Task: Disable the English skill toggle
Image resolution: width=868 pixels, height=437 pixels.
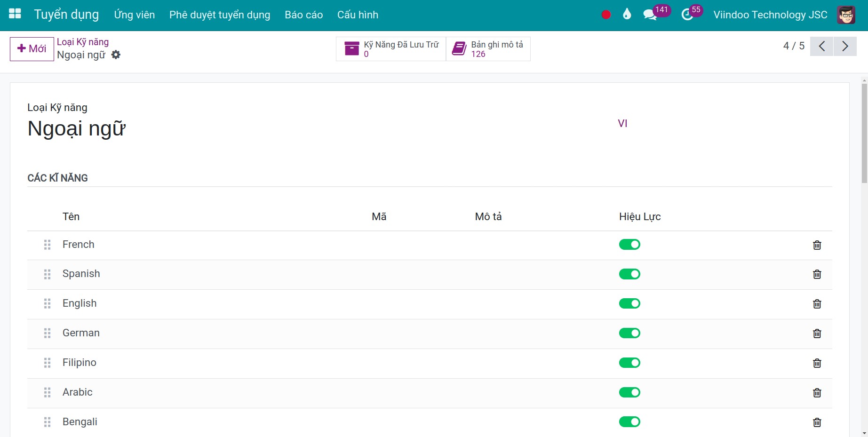Action: tap(629, 303)
